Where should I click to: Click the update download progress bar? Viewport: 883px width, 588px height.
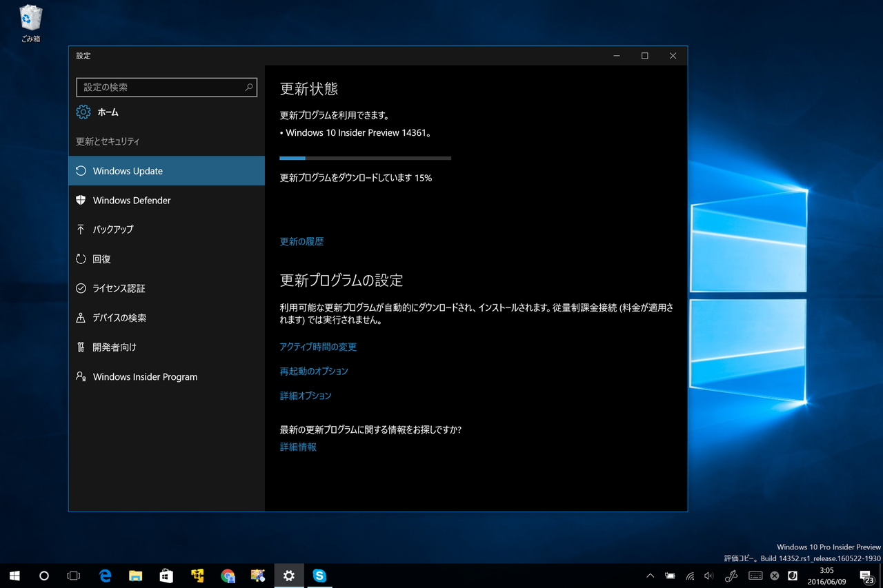(x=365, y=158)
